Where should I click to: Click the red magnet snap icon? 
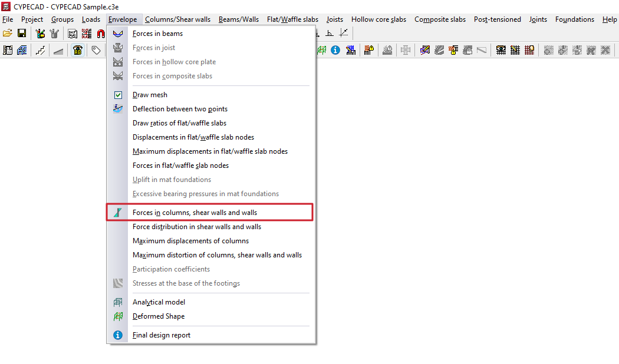101,34
